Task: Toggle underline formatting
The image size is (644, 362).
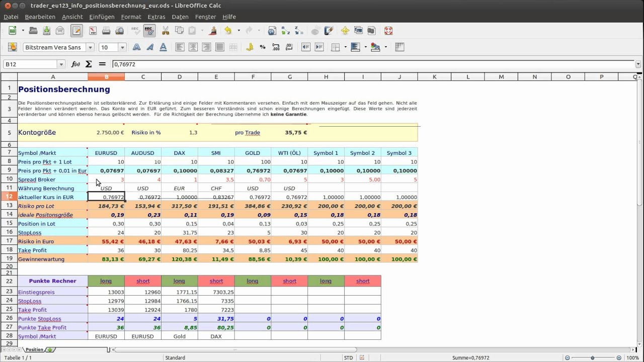Action: 163,47
